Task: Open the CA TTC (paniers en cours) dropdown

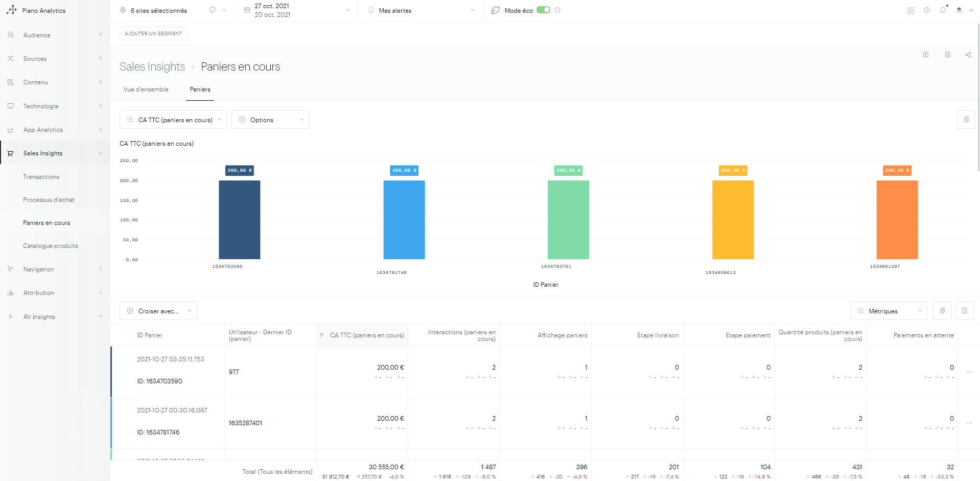Action: 173,120
